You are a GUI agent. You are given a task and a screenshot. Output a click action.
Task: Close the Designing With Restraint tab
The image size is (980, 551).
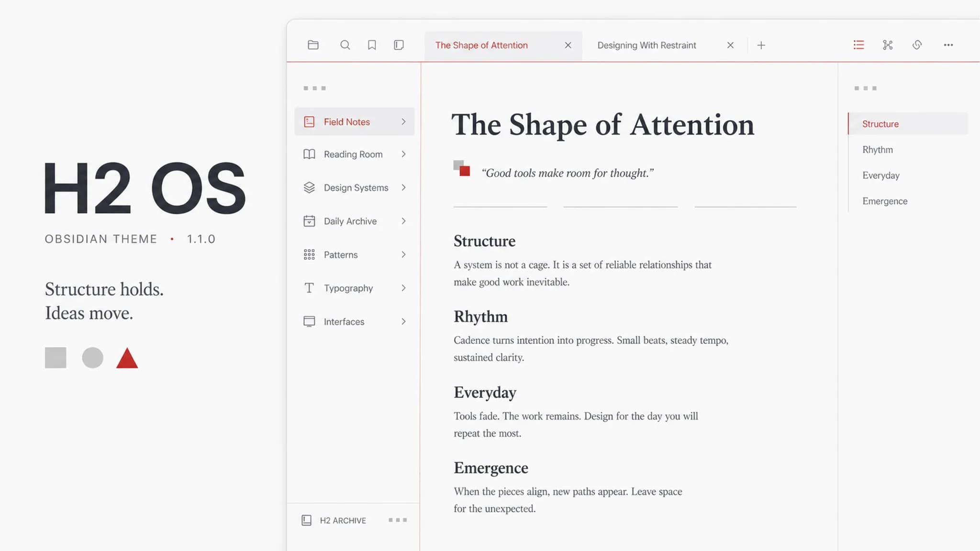click(x=730, y=45)
